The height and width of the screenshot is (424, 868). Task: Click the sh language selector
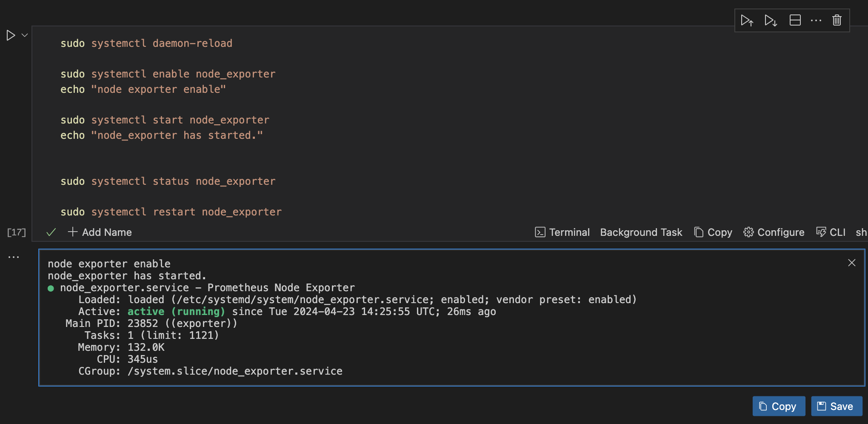(861, 232)
